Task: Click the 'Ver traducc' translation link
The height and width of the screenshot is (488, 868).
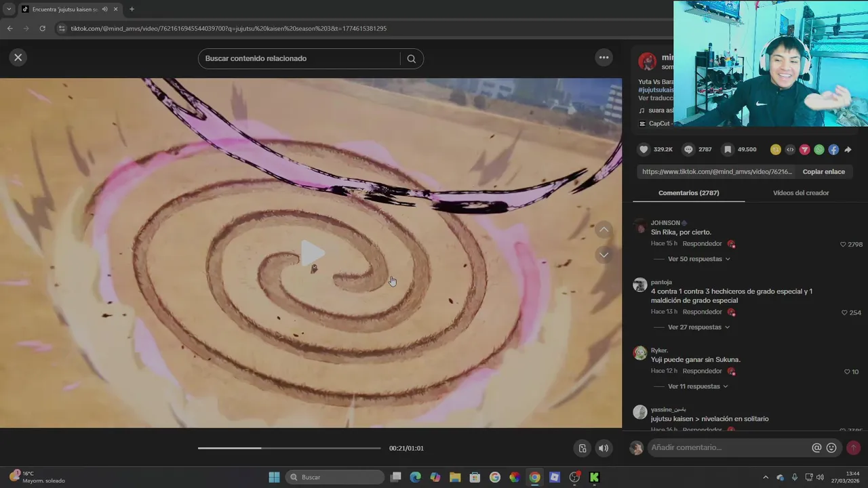Action: pos(656,98)
